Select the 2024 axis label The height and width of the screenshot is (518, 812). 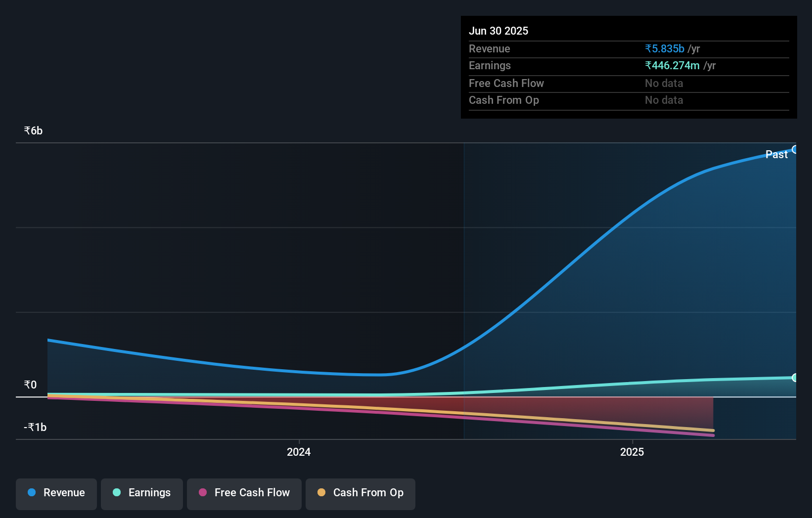pyautogui.click(x=298, y=451)
